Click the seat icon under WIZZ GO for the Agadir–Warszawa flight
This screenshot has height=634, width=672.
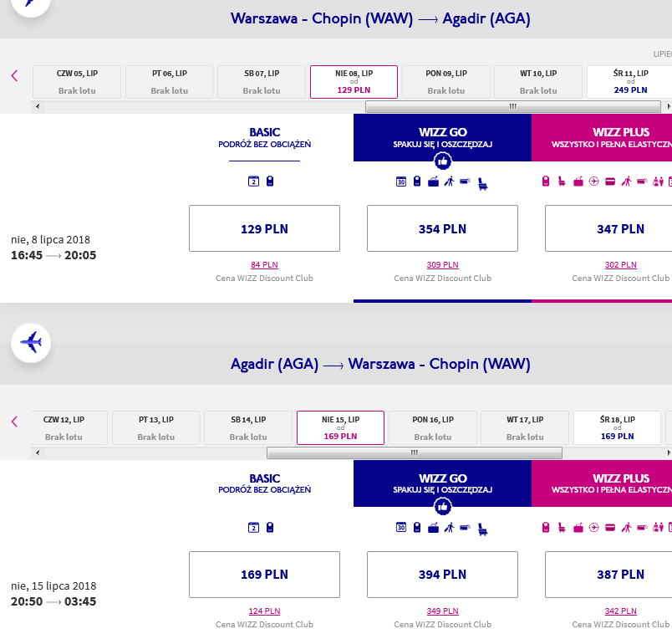pyautogui.click(x=483, y=529)
